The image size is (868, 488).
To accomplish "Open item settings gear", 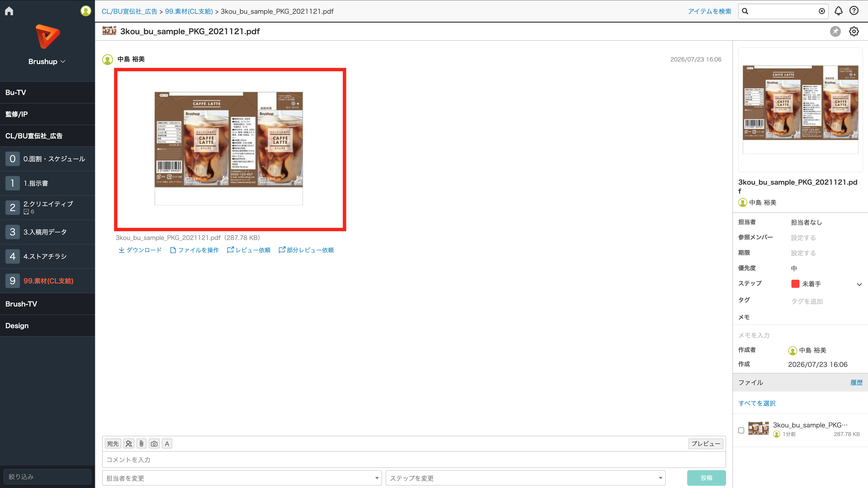I will coord(854,31).
